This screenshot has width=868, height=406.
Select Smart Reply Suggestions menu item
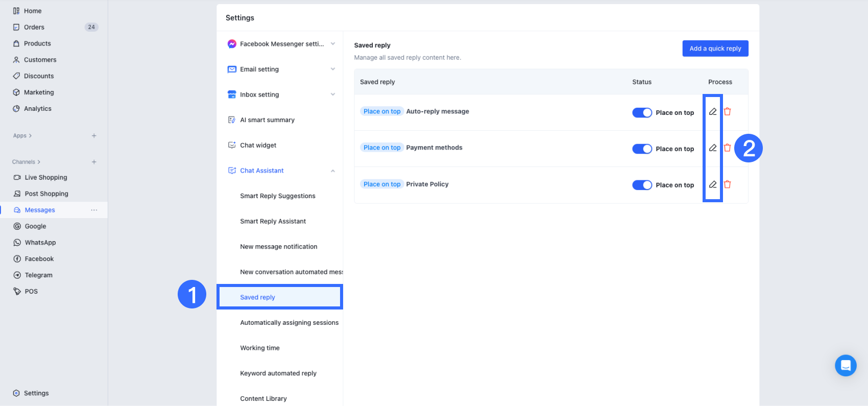coord(278,196)
